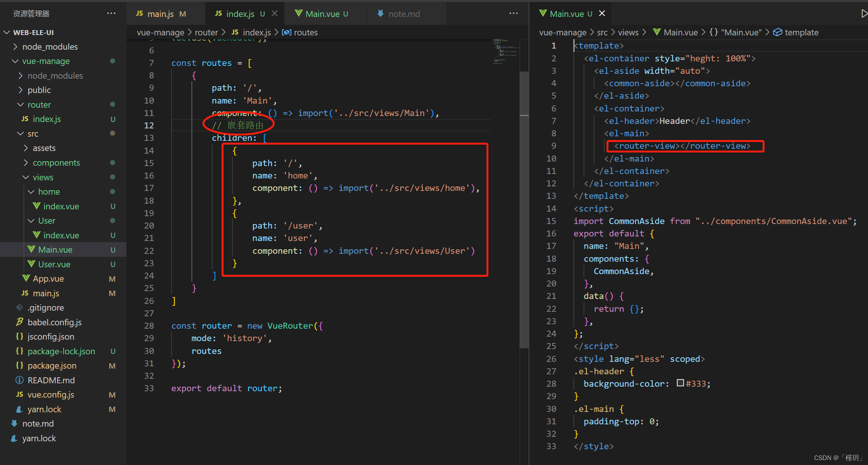This screenshot has height=465, width=868.
Task: Expand the components folder
Action: click(56, 163)
